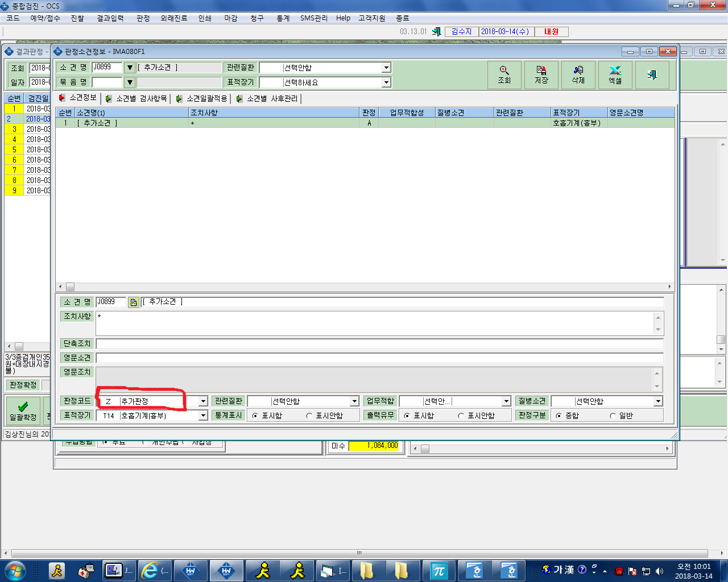
Task: Open the top 관련질환 dropdown
Action: pyautogui.click(x=386, y=68)
